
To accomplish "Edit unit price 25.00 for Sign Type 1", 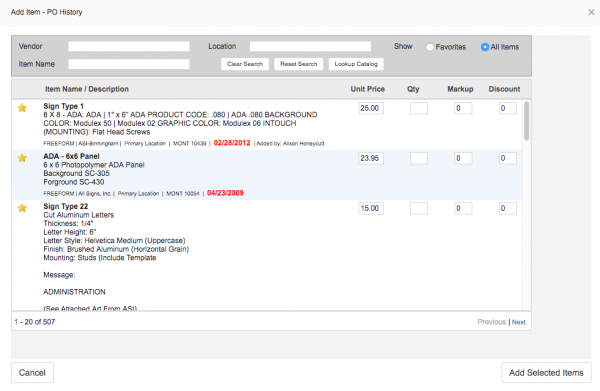I will tap(371, 108).
